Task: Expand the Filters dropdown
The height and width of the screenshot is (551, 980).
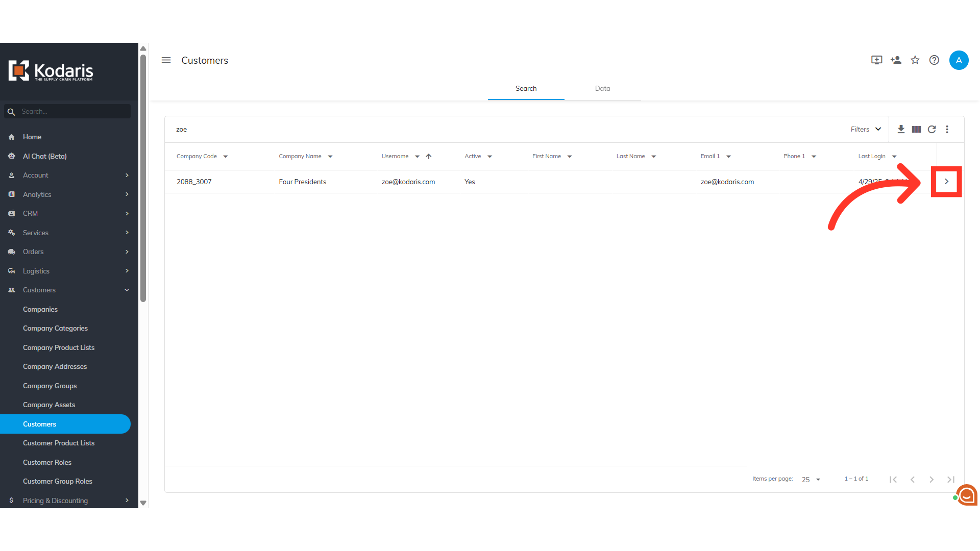Action: [x=866, y=130]
